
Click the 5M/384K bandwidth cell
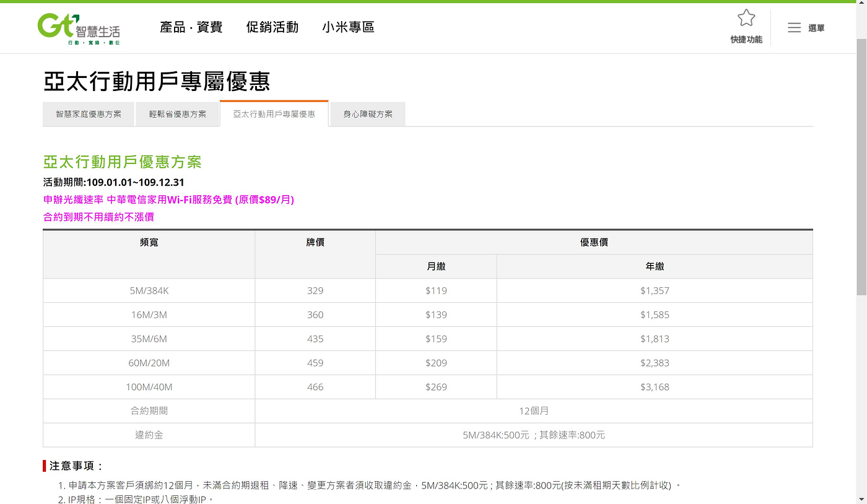149,291
